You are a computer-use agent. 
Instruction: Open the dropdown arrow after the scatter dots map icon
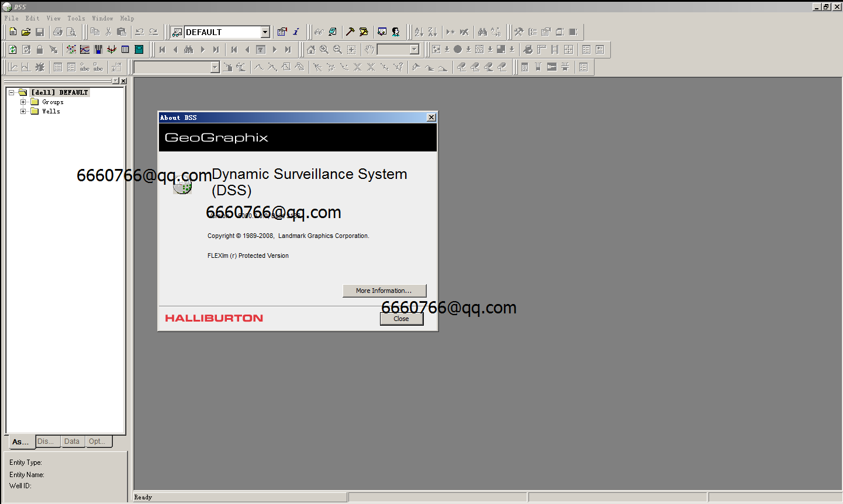tap(447, 50)
